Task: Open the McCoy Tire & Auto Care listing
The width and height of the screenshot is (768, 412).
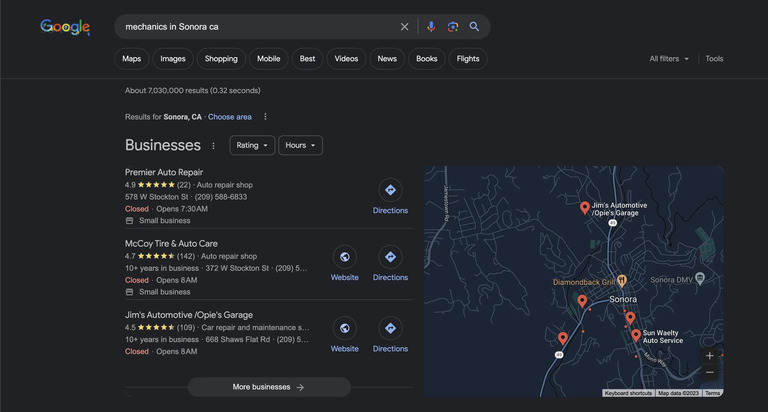Action: coord(171,243)
